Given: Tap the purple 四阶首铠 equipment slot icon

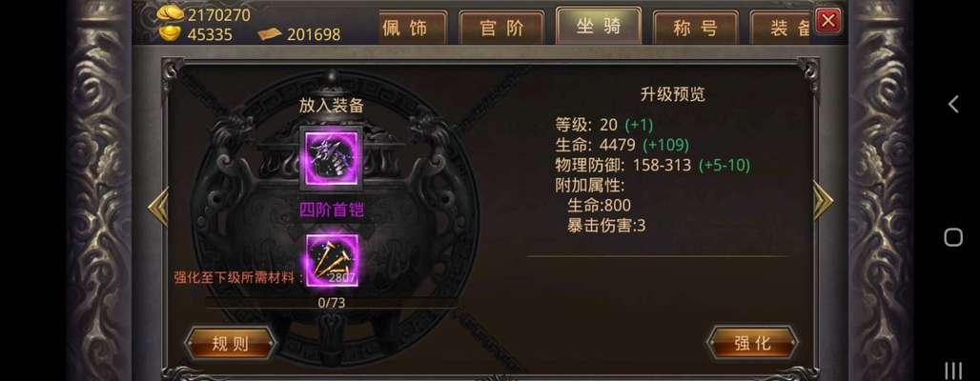Looking at the screenshot, I should (x=331, y=159).
